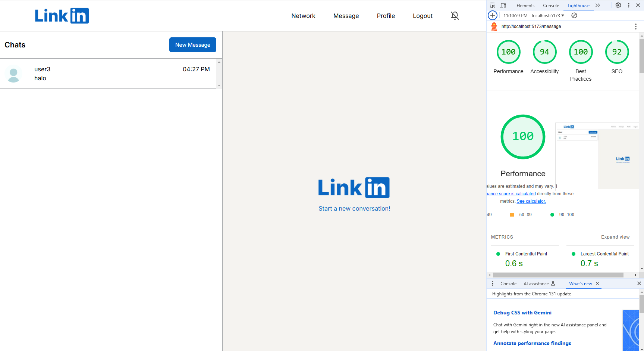
Task: Close the DevTools panel
Action: [x=638, y=5]
